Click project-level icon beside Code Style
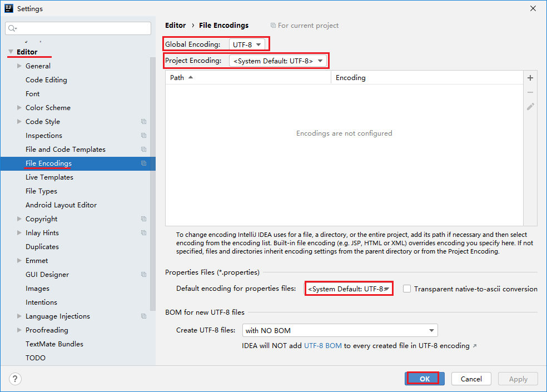The height and width of the screenshot is (392, 547). click(144, 121)
